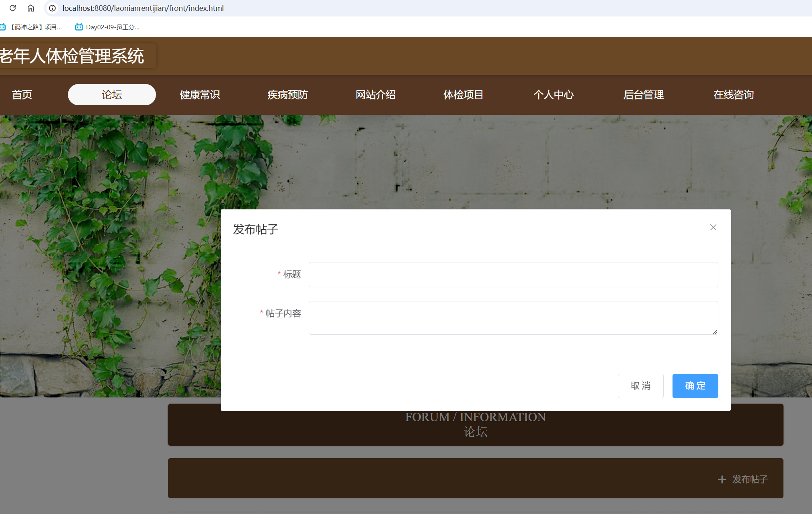Click the plus icon next to 发布帖子
This screenshot has height=514, width=812.
click(x=722, y=479)
